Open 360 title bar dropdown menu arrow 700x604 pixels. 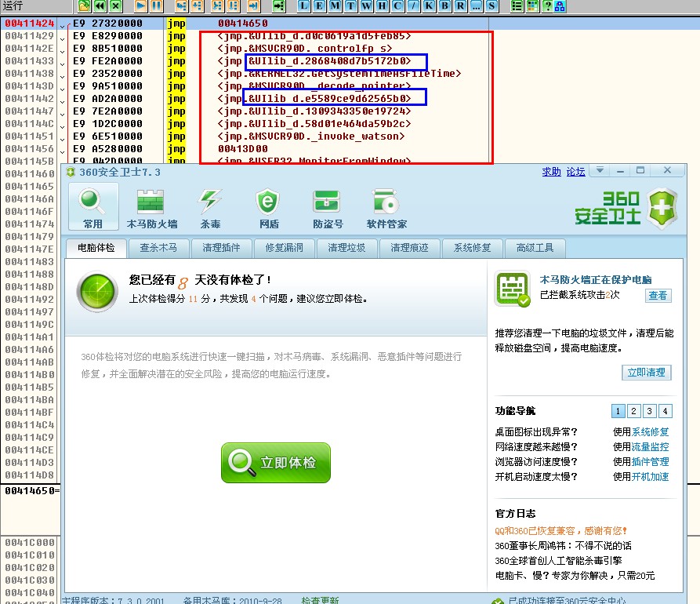(x=600, y=170)
